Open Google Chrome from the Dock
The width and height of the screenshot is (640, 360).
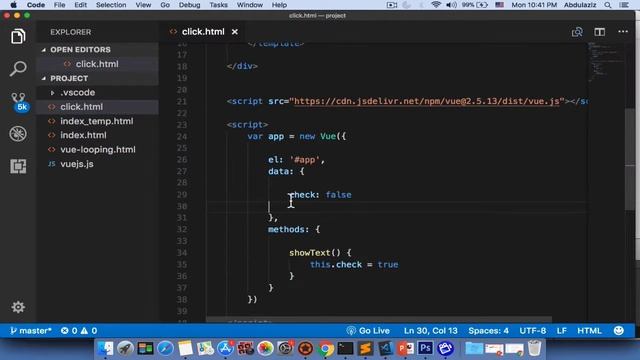tap(325, 349)
